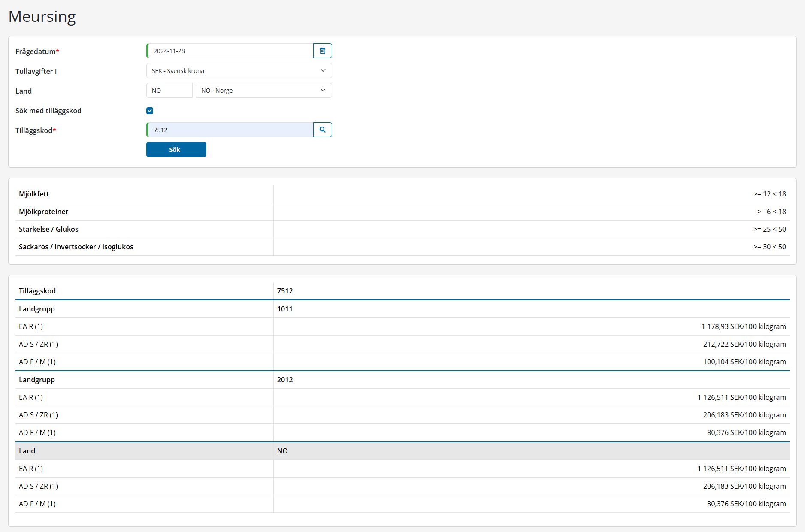Click the magnifier icon beside Tilläggskod field

click(322, 130)
